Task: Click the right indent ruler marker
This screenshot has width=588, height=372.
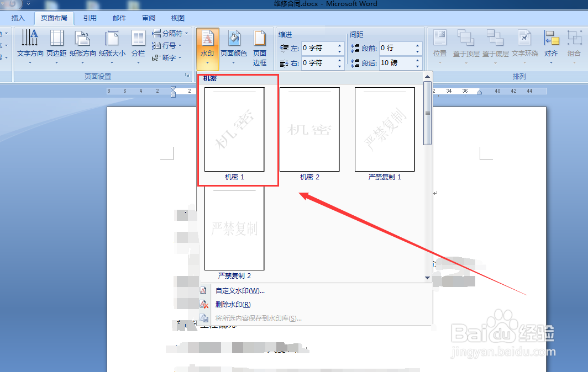Action: click(x=479, y=92)
